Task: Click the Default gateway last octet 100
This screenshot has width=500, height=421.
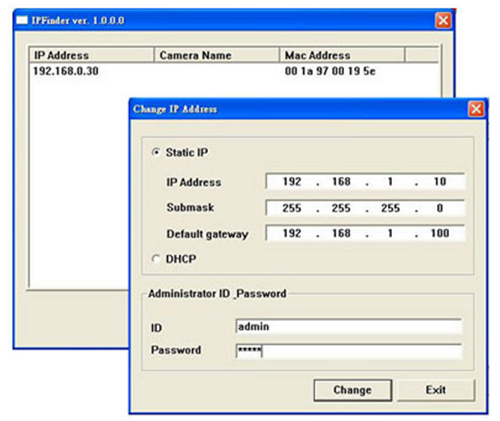Action: click(x=440, y=233)
